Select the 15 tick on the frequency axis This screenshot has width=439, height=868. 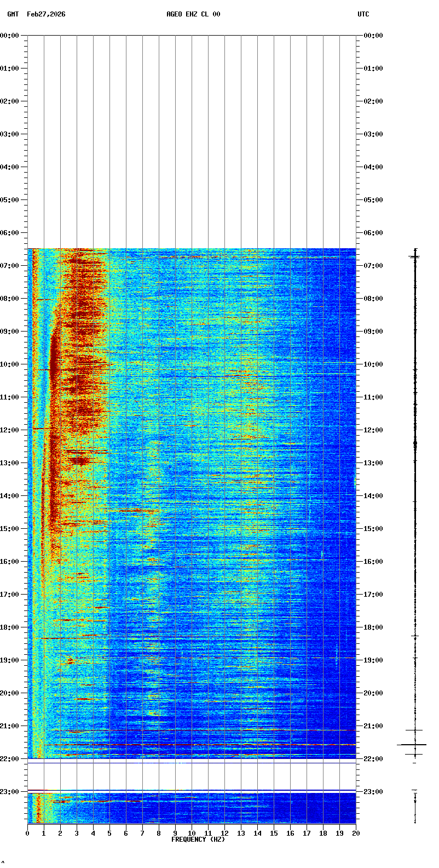(x=274, y=833)
